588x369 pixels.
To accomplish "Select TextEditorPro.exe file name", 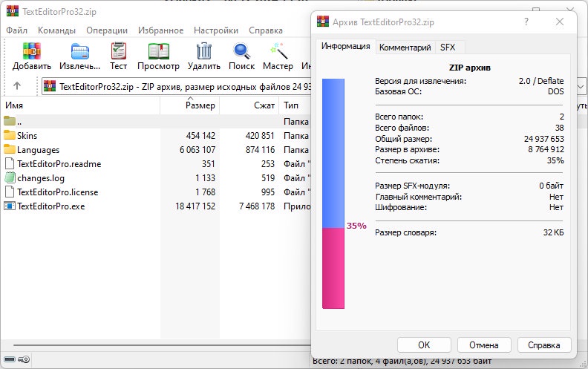I will (51, 206).
